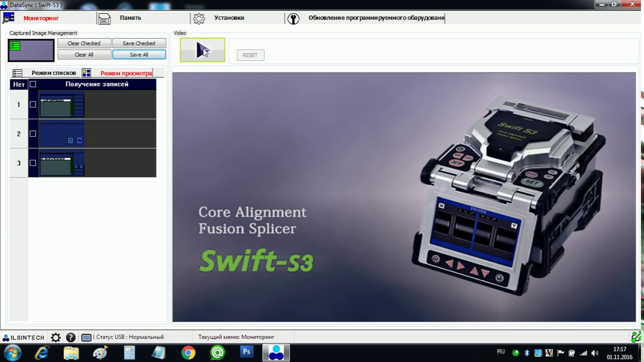
Task: Click the wrench firmware update icon
Action: [293, 19]
